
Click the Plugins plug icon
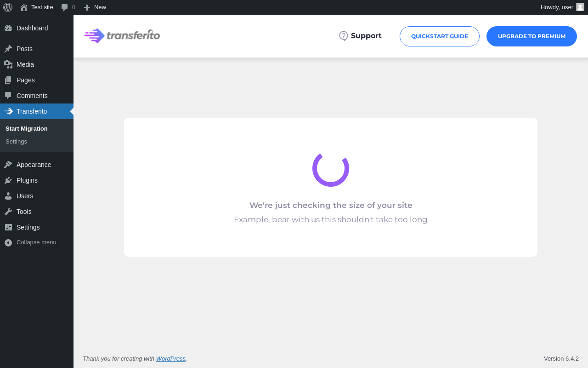8,180
